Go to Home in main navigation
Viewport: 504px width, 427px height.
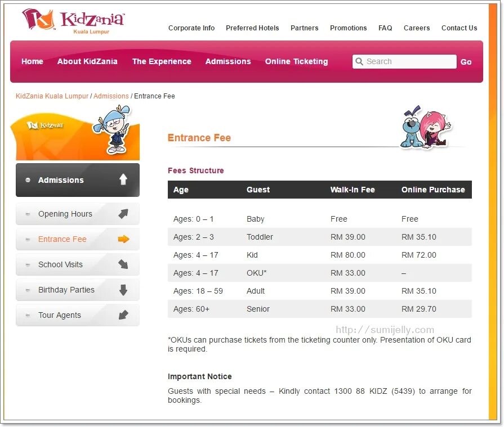tap(32, 61)
